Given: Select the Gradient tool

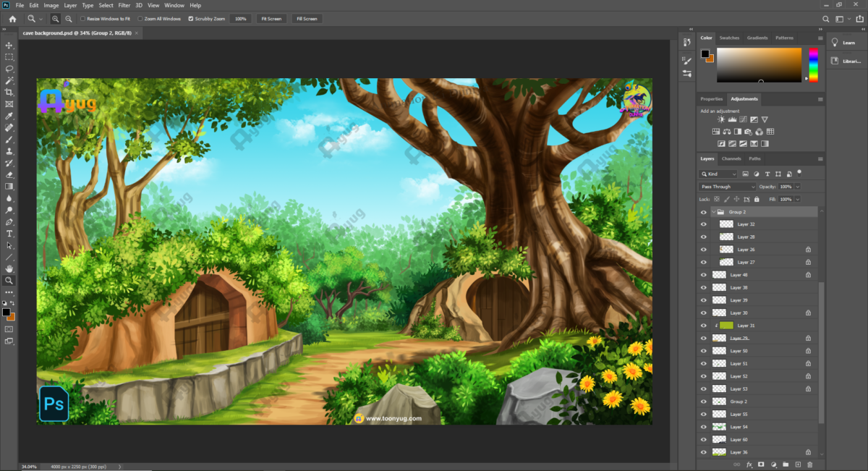Looking at the screenshot, I should (9, 186).
